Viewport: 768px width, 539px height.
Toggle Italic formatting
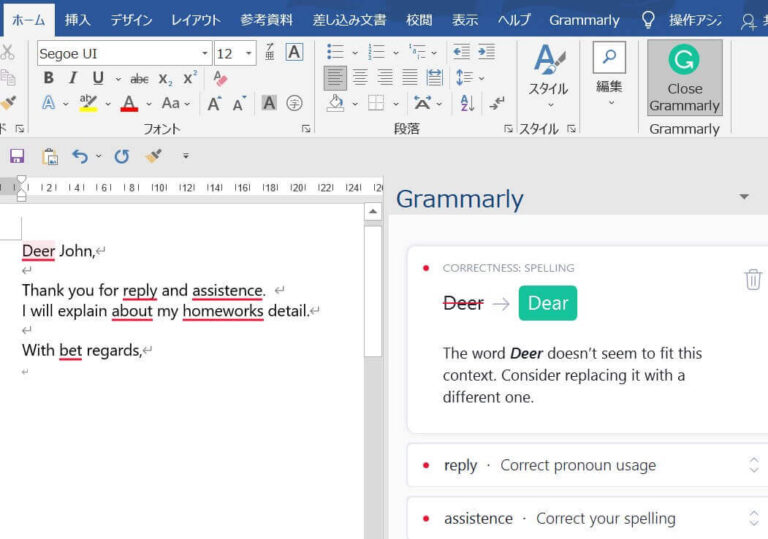click(x=73, y=78)
